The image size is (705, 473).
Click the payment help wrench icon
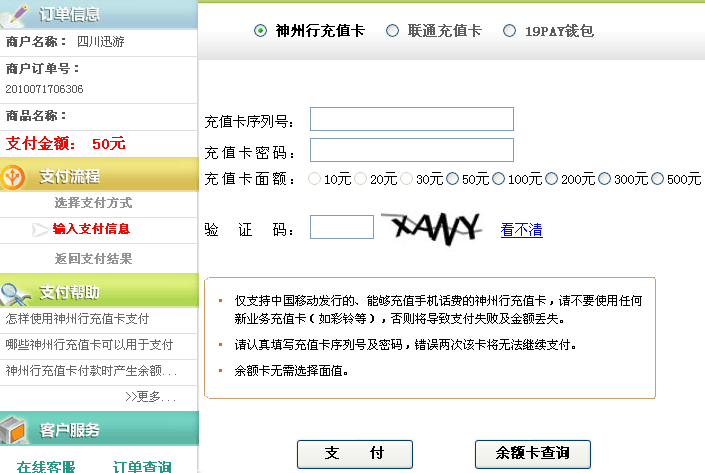pos(16,292)
